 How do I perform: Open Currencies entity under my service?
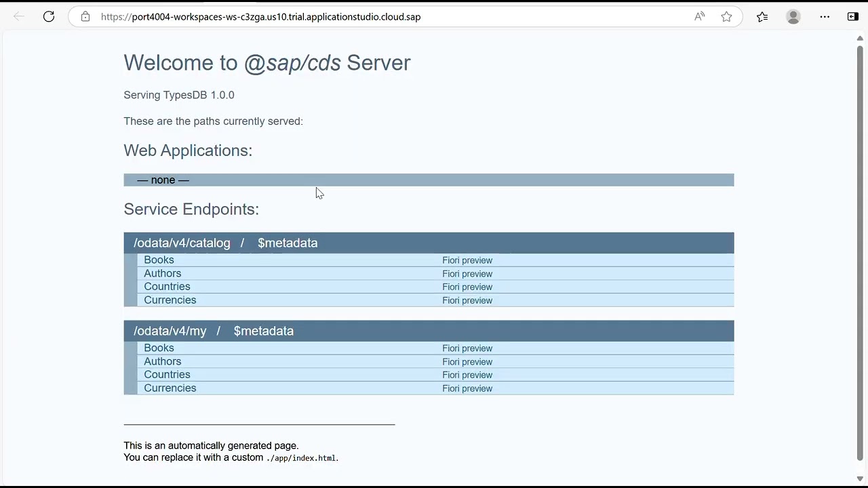170,388
